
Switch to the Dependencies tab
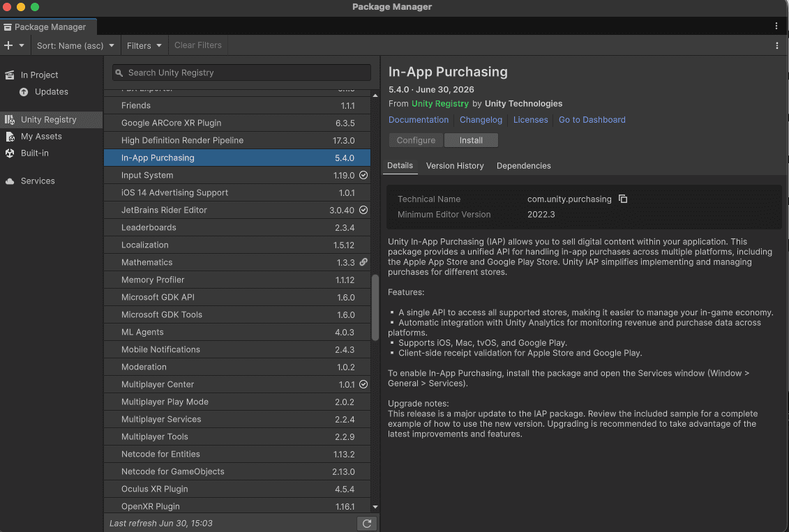tap(523, 166)
